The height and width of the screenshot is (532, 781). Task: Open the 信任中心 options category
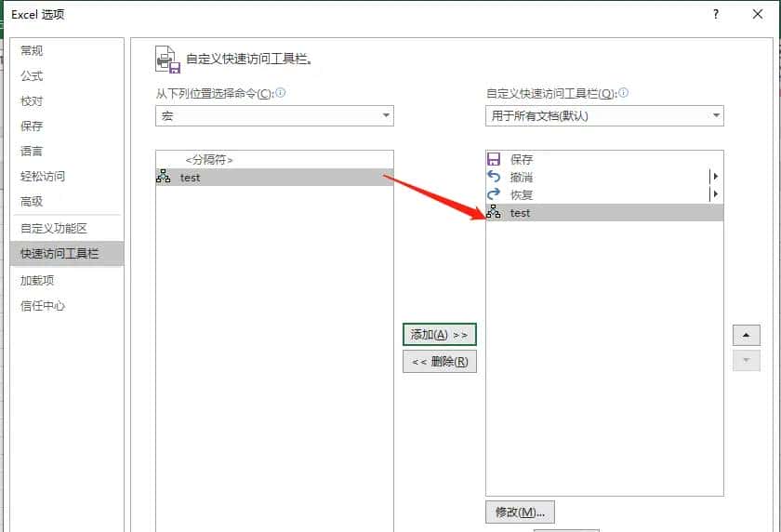[x=67, y=306]
